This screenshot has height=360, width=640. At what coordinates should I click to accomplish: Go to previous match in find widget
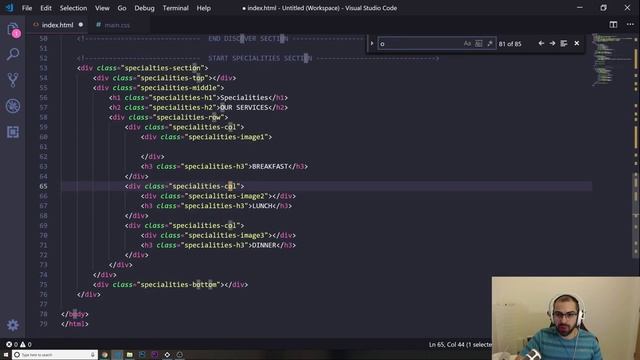(541, 43)
